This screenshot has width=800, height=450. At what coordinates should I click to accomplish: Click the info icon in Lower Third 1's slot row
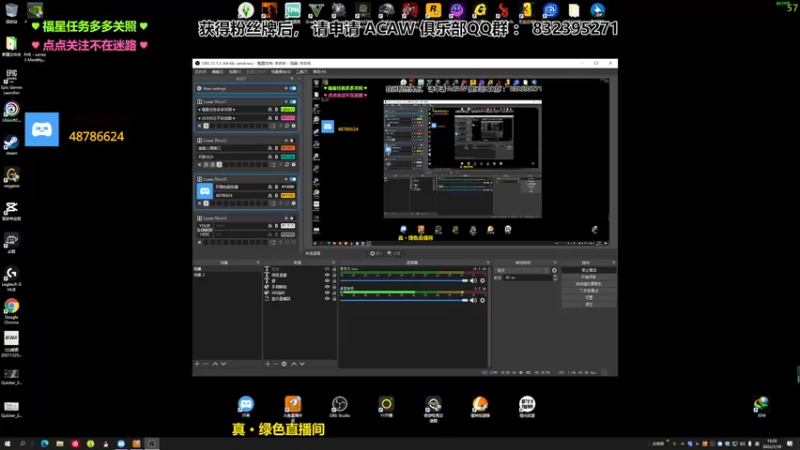pos(293,126)
